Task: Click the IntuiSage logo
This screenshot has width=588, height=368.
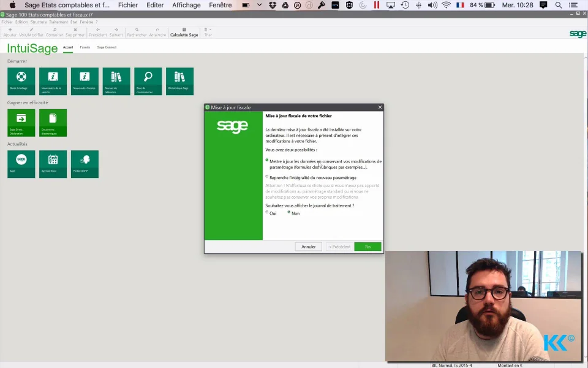Action: [x=32, y=48]
